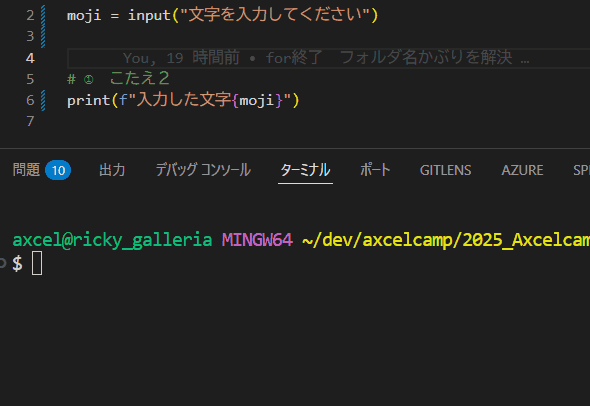Click the string "文字を入力してください" on line 2
590x406 pixels.
click(x=275, y=15)
